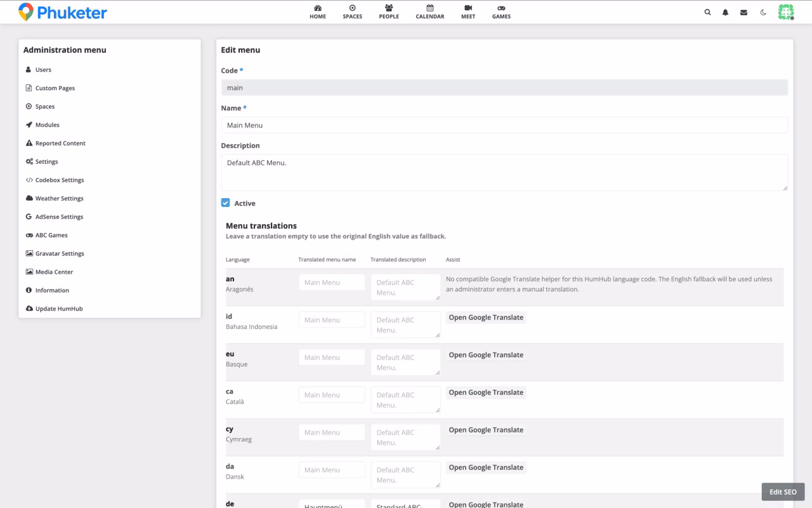
Task: Open notifications bell icon
Action: point(726,12)
